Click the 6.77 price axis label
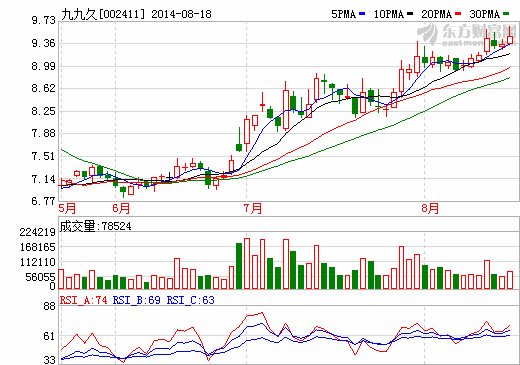The width and height of the screenshot is (520, 365). tap(44, 201)
